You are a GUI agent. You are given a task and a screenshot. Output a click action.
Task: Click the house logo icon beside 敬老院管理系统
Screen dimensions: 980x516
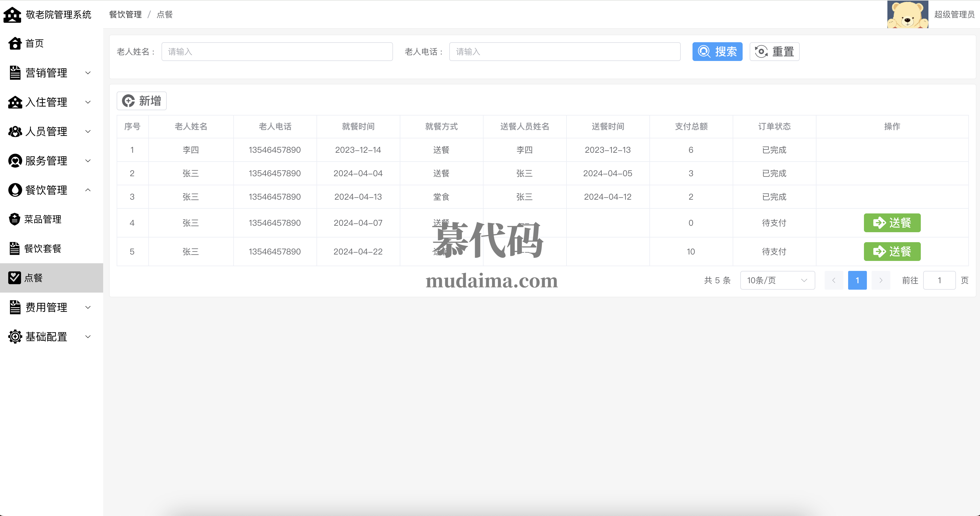pyautogui.click(x=12, y=15)
